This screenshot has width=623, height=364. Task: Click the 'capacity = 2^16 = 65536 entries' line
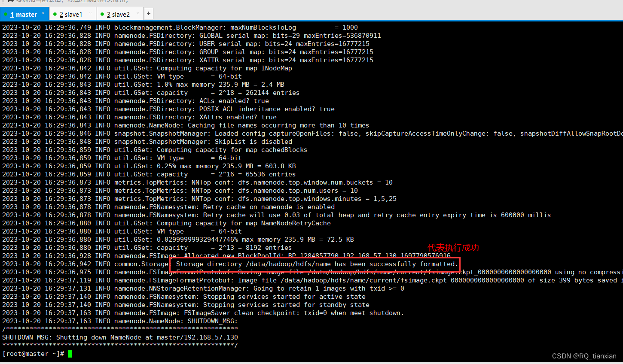pyautogui.click(x=149, y=174)
